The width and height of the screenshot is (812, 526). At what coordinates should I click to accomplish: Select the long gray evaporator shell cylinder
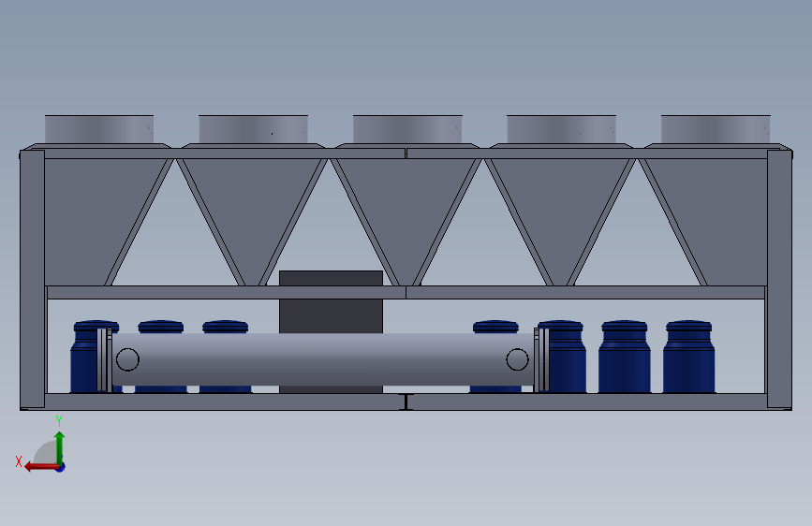(x=322, y=359)
